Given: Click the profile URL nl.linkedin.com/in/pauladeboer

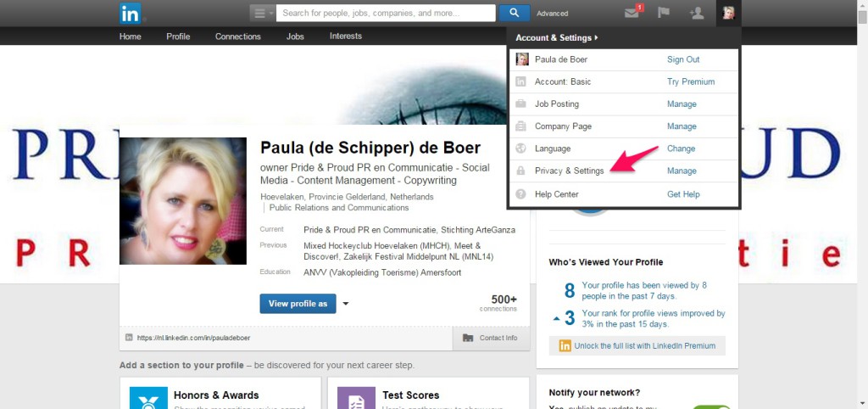Looking at the screenshot, I should 193,338.
